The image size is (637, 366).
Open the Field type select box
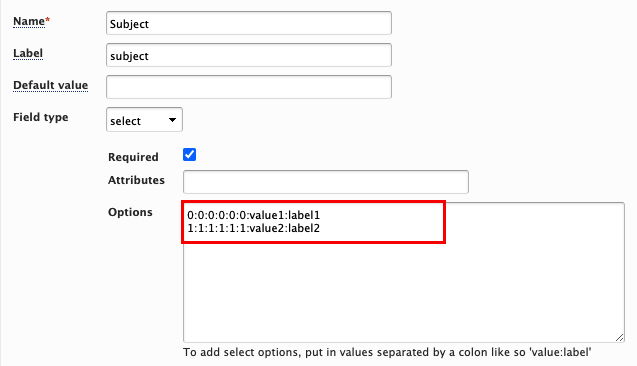click(144, 120)
